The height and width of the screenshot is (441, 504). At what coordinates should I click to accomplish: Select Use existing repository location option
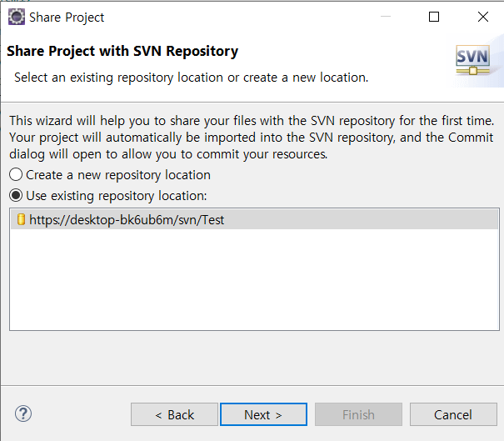[x=108, y=196]
